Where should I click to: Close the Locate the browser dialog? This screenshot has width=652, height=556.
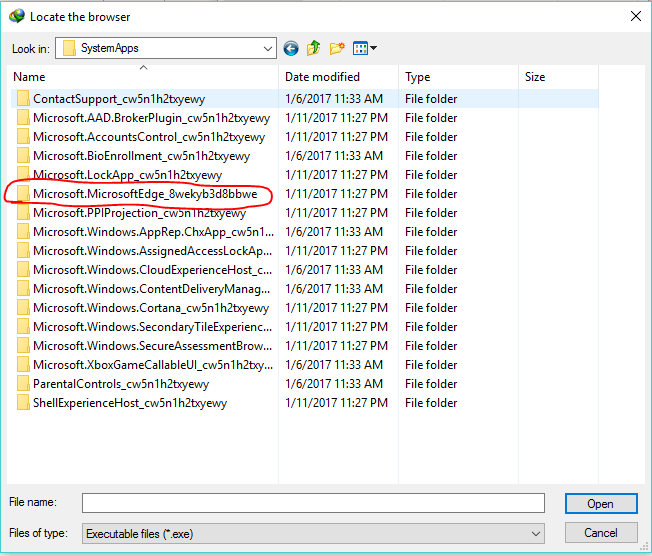(x=636, y=17)
